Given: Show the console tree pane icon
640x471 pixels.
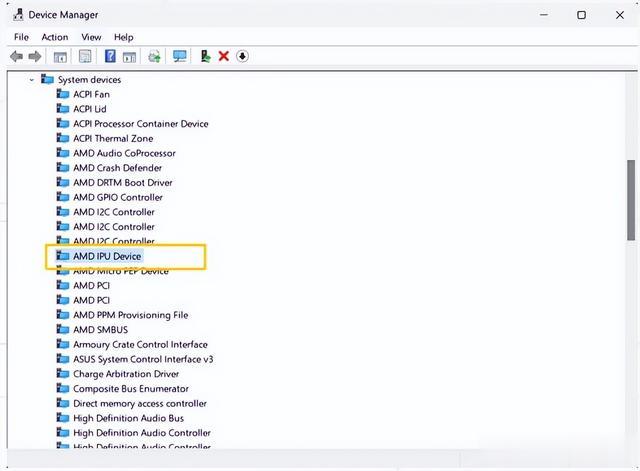Looking at the screenshot, I should pos(60,56).
